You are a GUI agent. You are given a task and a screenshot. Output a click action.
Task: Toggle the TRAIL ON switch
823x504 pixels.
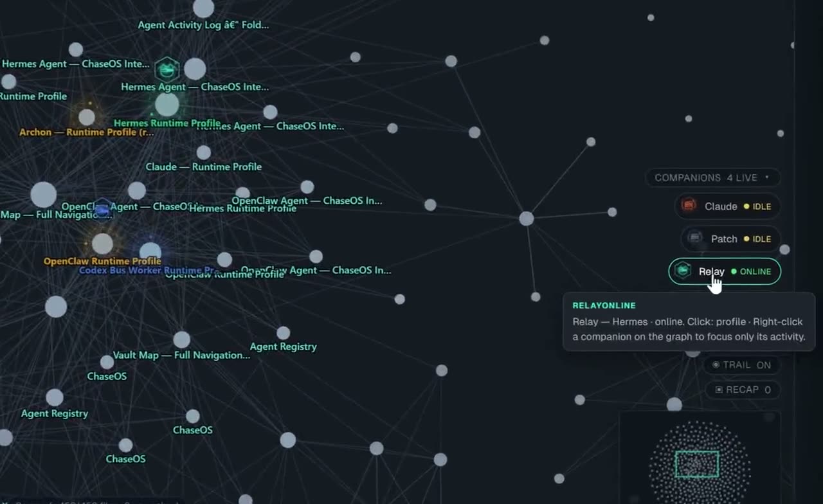point(741,364)
